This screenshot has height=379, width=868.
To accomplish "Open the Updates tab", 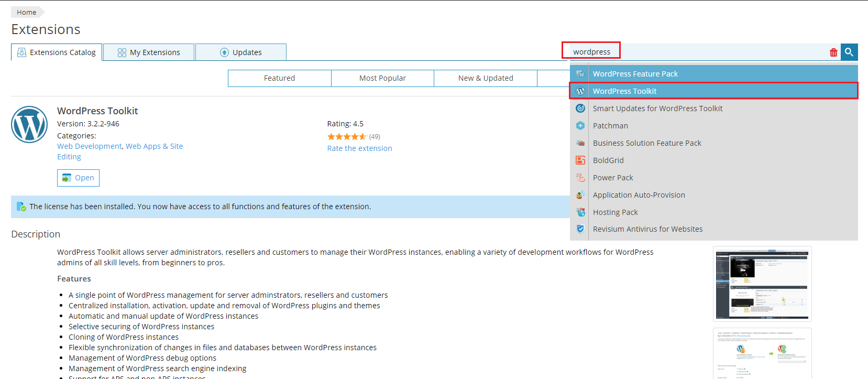I will click(x=241, y=52).
